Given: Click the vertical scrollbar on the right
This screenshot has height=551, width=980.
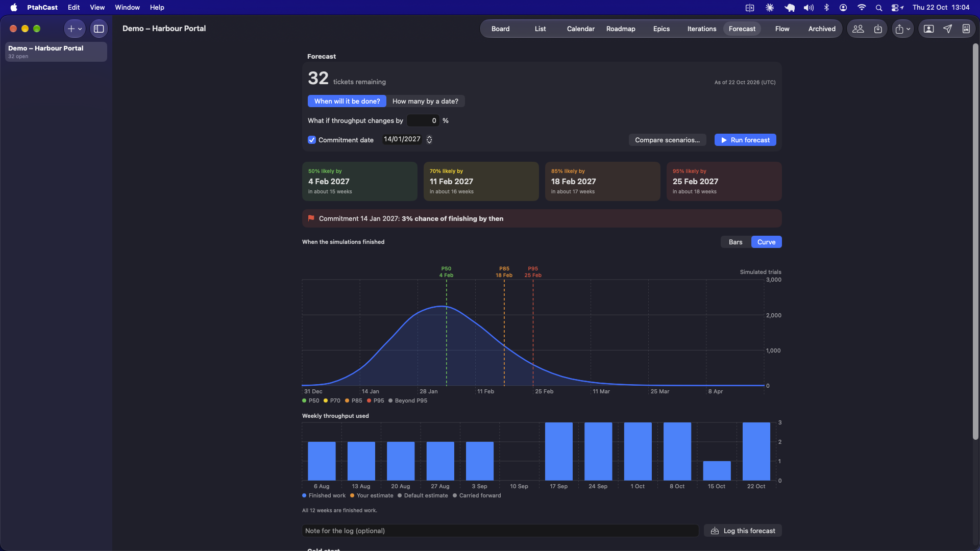Looking at the screenshot, I should [x=975, y=242].
